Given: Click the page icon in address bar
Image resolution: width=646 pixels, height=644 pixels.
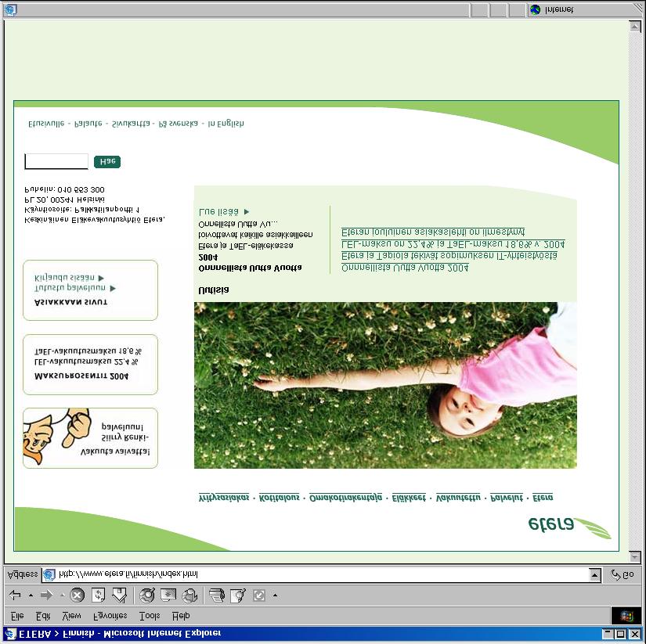Looking at the screenshot, I should tap(49, 574).
